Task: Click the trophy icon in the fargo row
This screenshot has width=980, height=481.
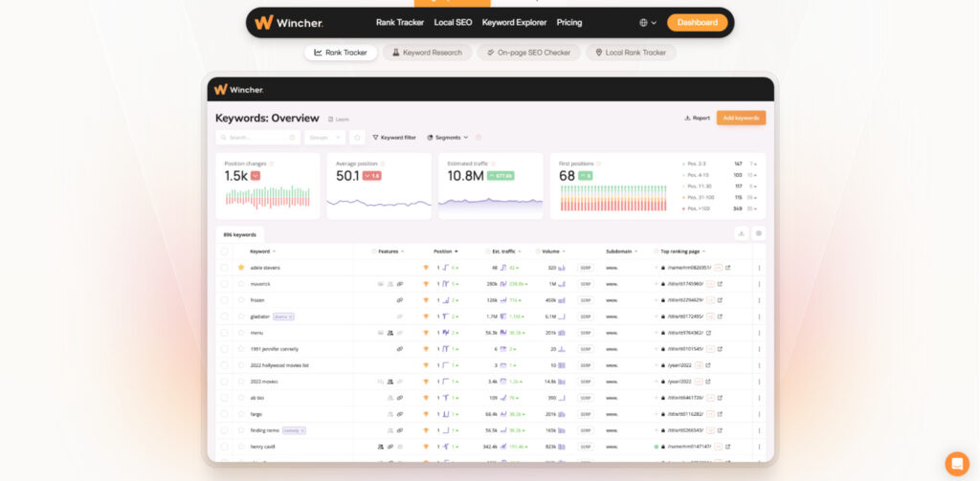Action: click(x=426, y=414)
